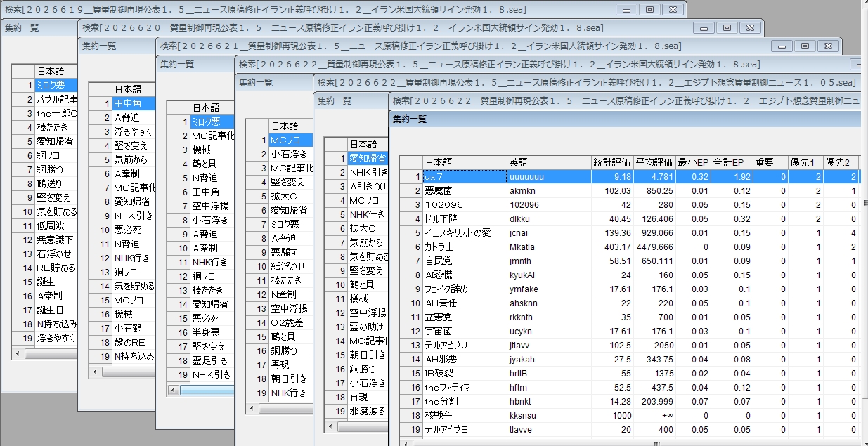Click the 統計評価 column header
Image resolution: width=868 pixels, height=446 pixels.
point(612,163)
